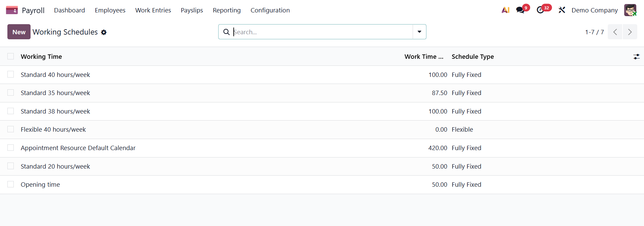Open the Configuration menu
The image size is (644, 226).
click(x=270, y=10)
